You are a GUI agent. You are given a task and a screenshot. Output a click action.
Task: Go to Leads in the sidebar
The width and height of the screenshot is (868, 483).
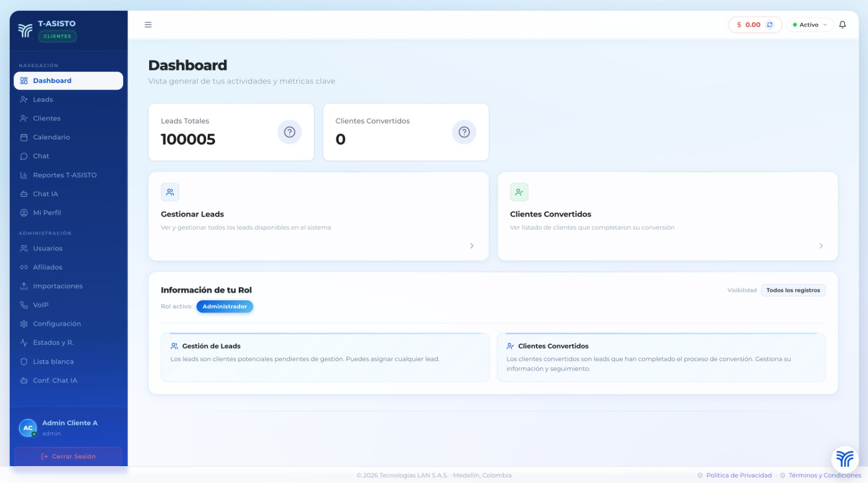pyautogui.click(x=68, y=100)
